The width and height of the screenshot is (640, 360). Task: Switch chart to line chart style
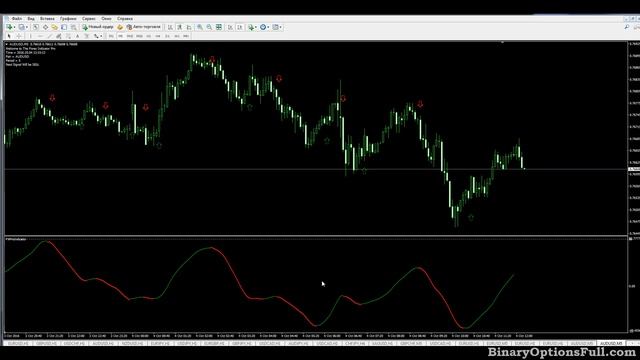point(189,27)
